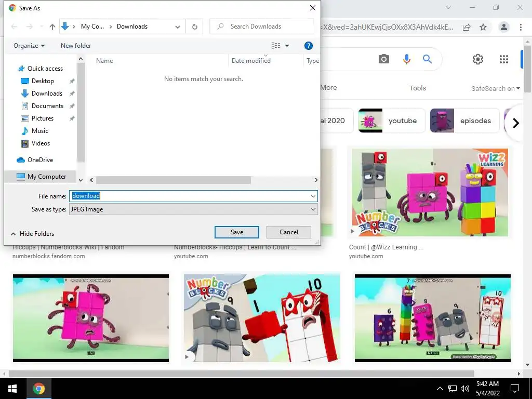Click the back navigation arrow in Save As

pos(14,27)
